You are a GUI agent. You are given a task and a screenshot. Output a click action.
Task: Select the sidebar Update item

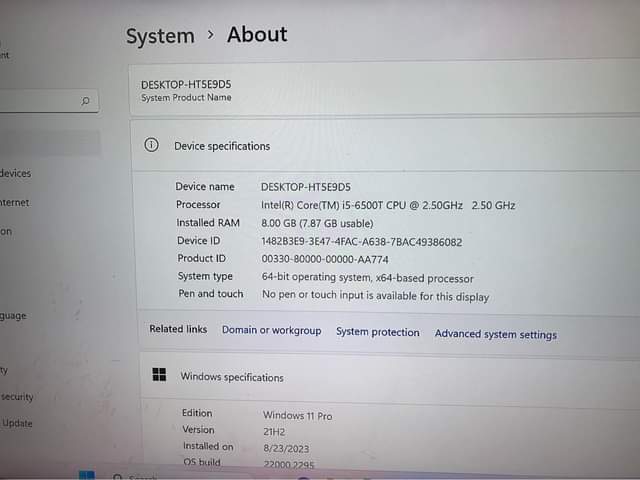point(17,423)
